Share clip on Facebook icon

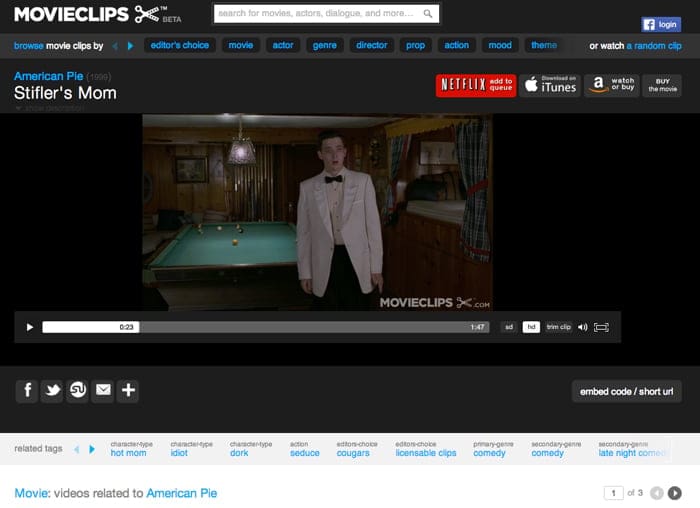point(27,391)
